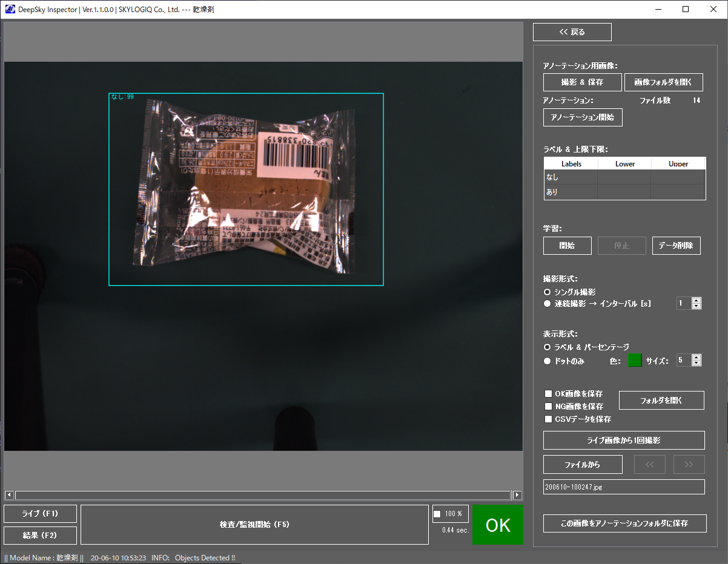Delete data with データ削除 button
The image size is (728, 564).
[676, 246]
